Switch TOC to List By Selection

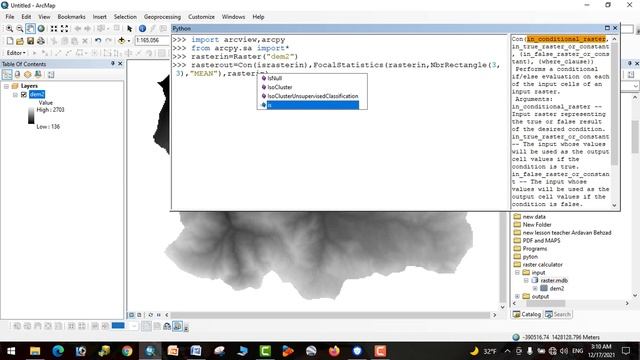(x=38, y=74)
